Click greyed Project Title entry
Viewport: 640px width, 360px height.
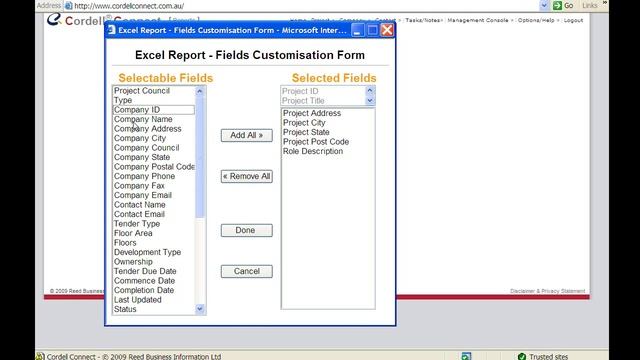323,100
